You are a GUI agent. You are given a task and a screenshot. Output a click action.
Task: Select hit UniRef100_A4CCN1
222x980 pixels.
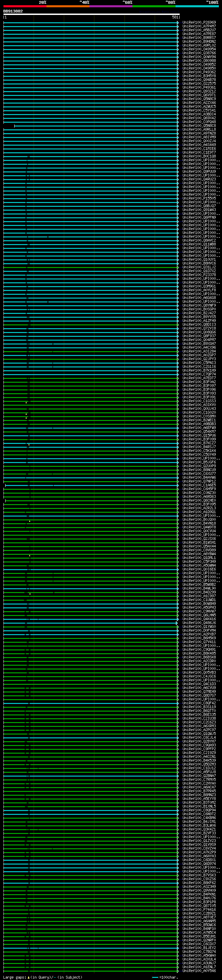[199, 757]
